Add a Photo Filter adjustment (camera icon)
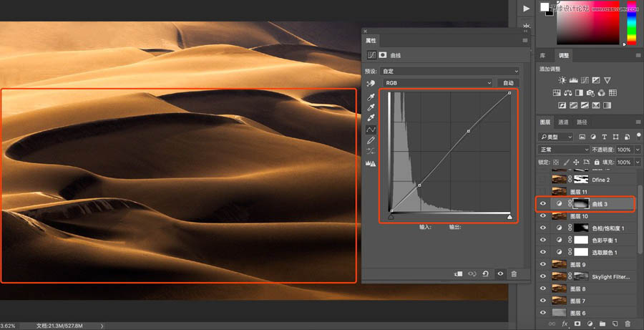 click(x=590, y=93)
